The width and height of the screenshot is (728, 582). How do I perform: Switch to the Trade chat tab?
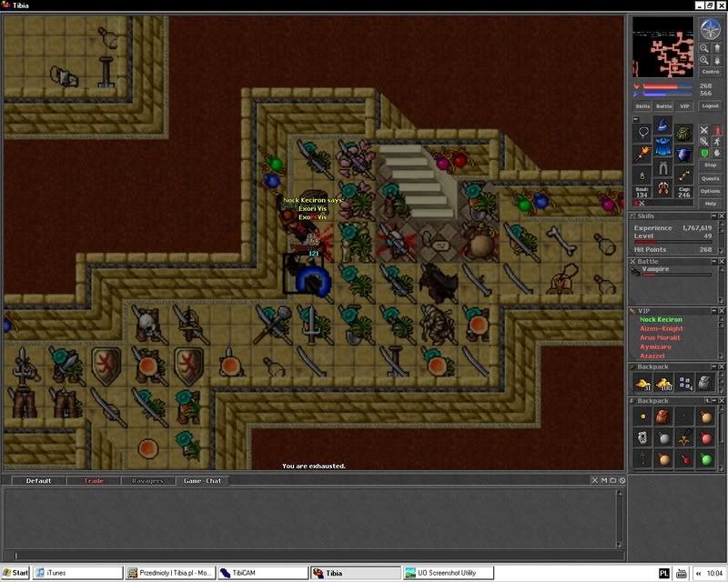click(94, 481)
